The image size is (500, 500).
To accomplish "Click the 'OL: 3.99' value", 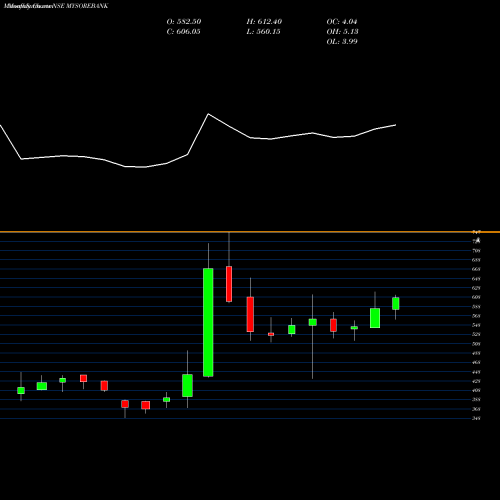I will click(x=342, y=42).
